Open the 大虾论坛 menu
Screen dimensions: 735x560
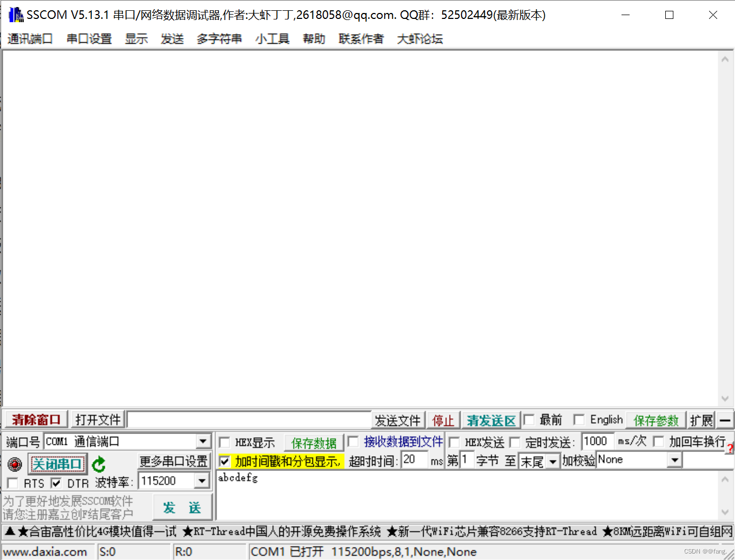[420, 39]
